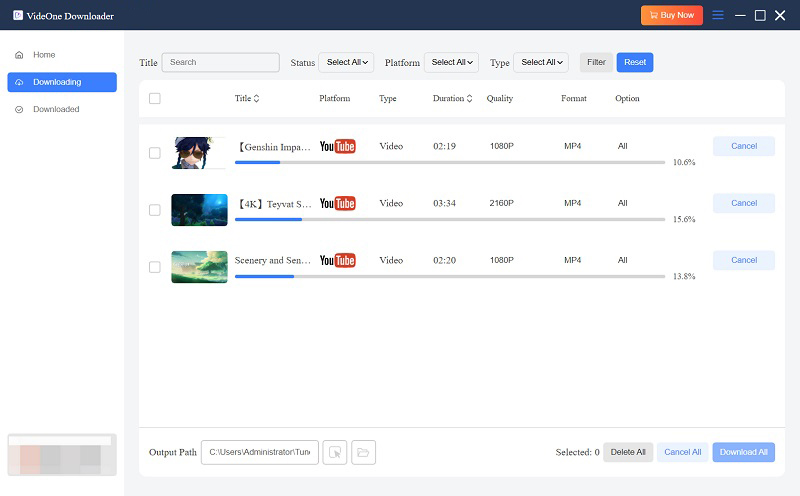Cancel the 4K Teyvat download
Screen dimensions: 800x496
(x=743, y=203)
